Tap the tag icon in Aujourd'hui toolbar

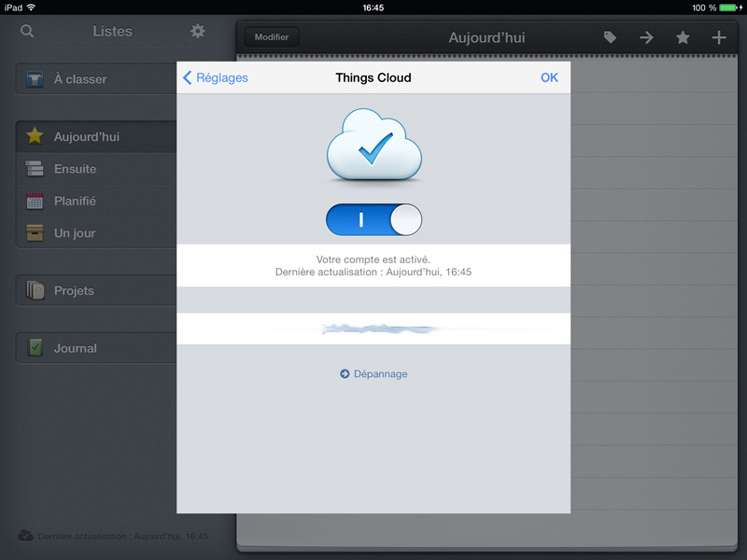click(610, 37)
